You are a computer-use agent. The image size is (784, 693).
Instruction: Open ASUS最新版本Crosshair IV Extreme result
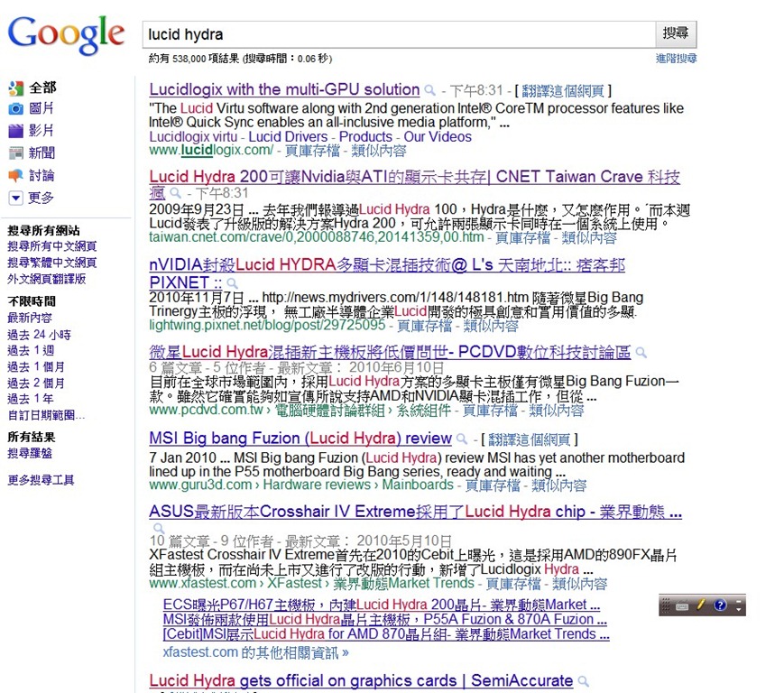[416, 512]
